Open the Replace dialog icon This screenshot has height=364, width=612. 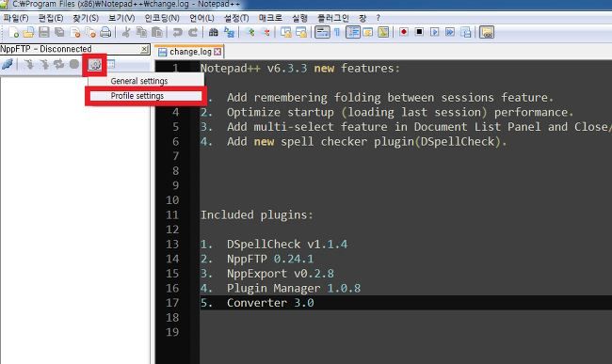pyautogui.click(x=229, y=32)
